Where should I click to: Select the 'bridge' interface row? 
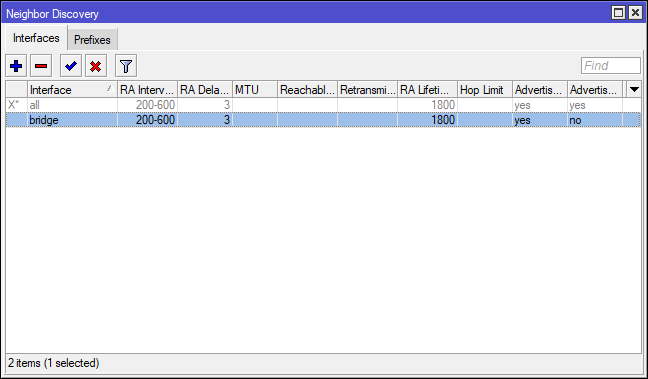click(323, 120)
